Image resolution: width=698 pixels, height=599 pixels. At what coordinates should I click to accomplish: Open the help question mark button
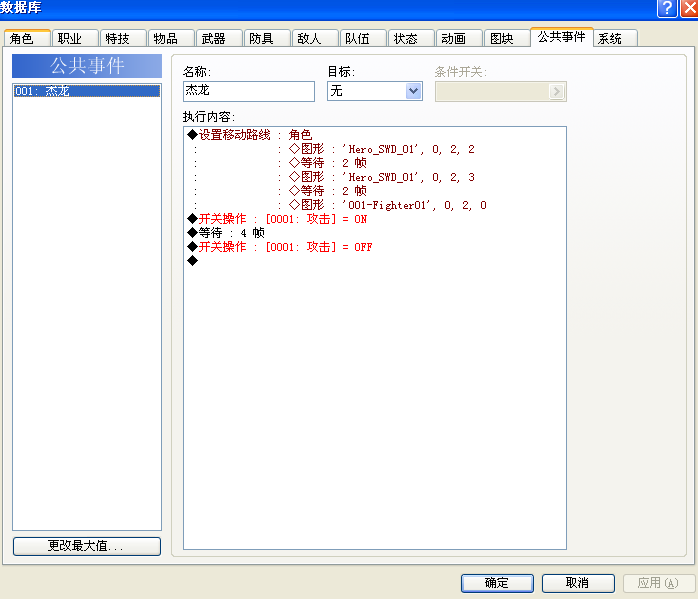click(667, 8)
